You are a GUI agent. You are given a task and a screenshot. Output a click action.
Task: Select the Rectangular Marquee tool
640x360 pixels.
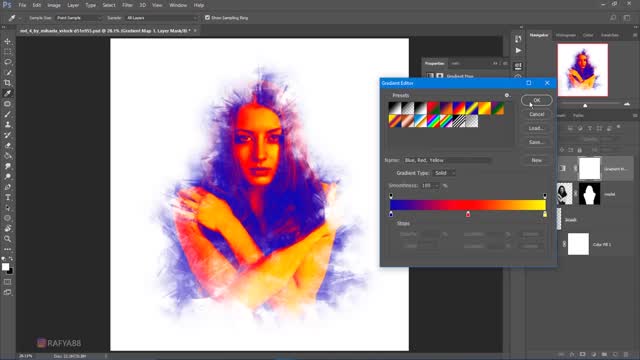[7, 52]
